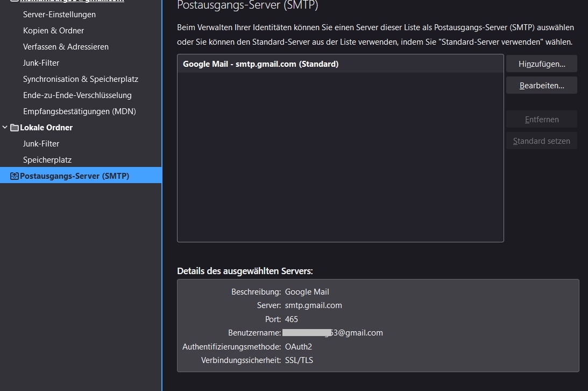Image resolution: width=588 pixels, height=391 pixels.
Task: Open Ende-zu-Ende-Verschlüsselung settings
Action: click(77, 95)
